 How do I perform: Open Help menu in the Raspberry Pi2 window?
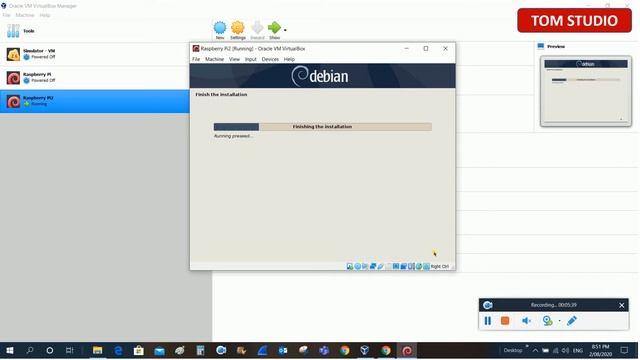pyautogui.click(x=289, y=59)
